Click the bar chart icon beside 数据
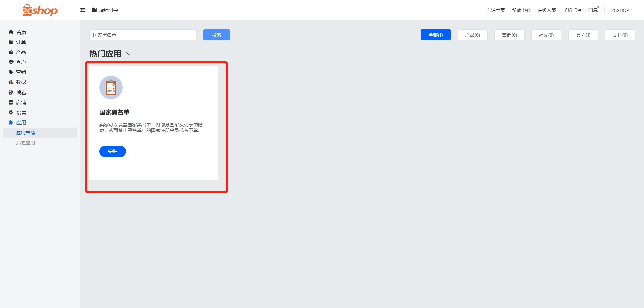The image size is (644, 308). click(x=11, y=82)
